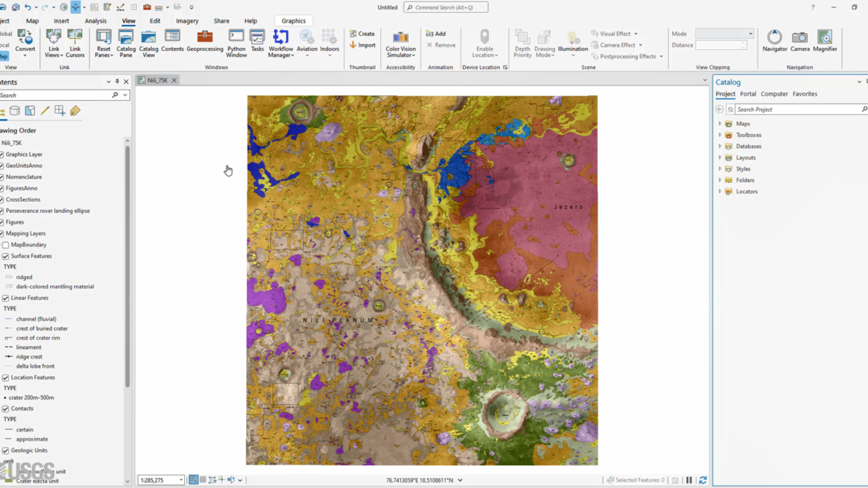Toggle the MapBoundary layer checkbox

click(6, 245)
